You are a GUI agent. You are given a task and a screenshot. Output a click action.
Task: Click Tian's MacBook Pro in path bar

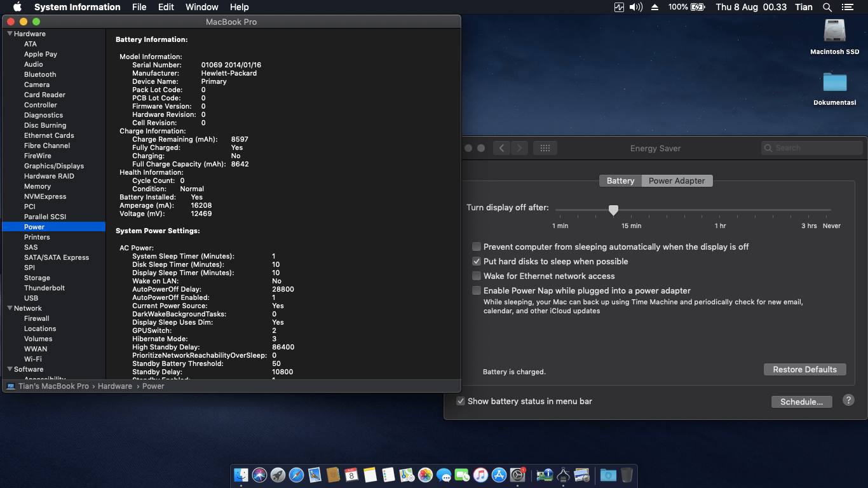click(53, 386)
